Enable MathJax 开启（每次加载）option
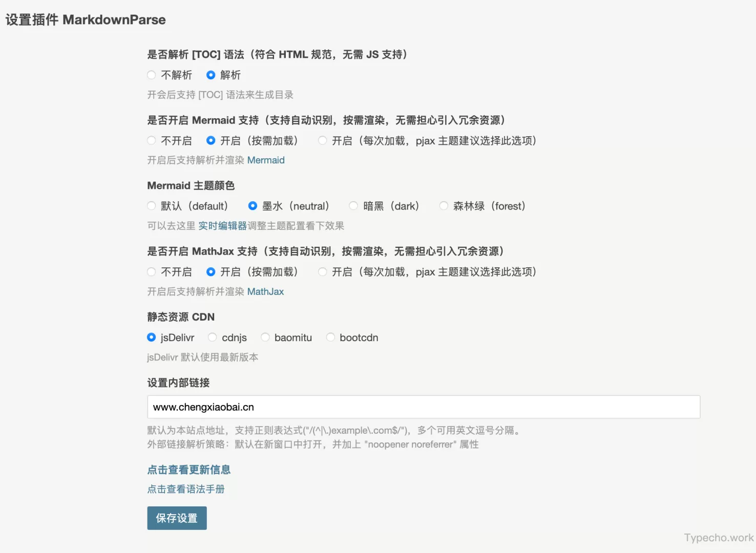756x553 pixels. pyautogui.click(x=322, y=271)
